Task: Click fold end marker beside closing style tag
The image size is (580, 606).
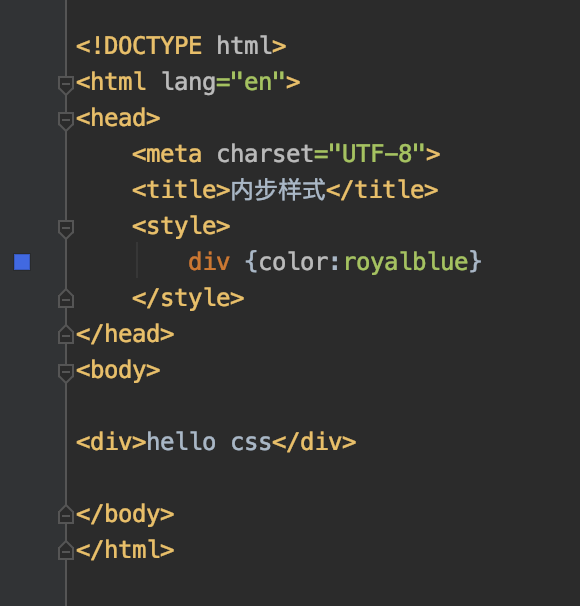Action: 66,299
